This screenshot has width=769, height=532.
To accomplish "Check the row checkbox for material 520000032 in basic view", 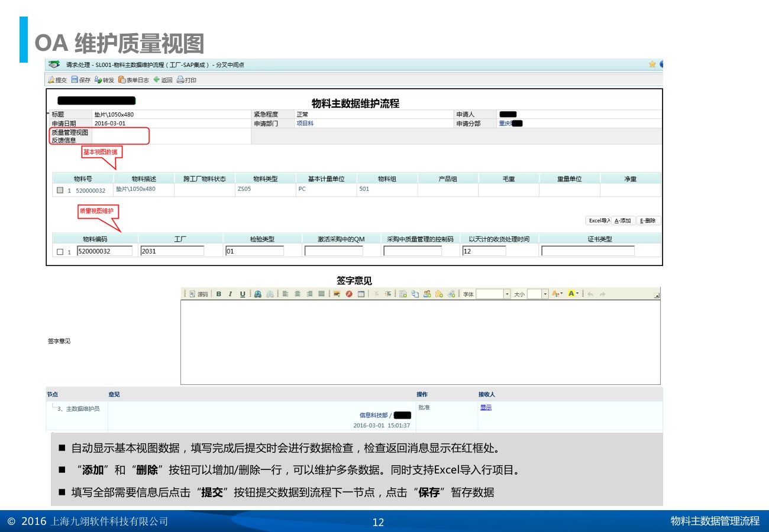I will click(60, 190).
